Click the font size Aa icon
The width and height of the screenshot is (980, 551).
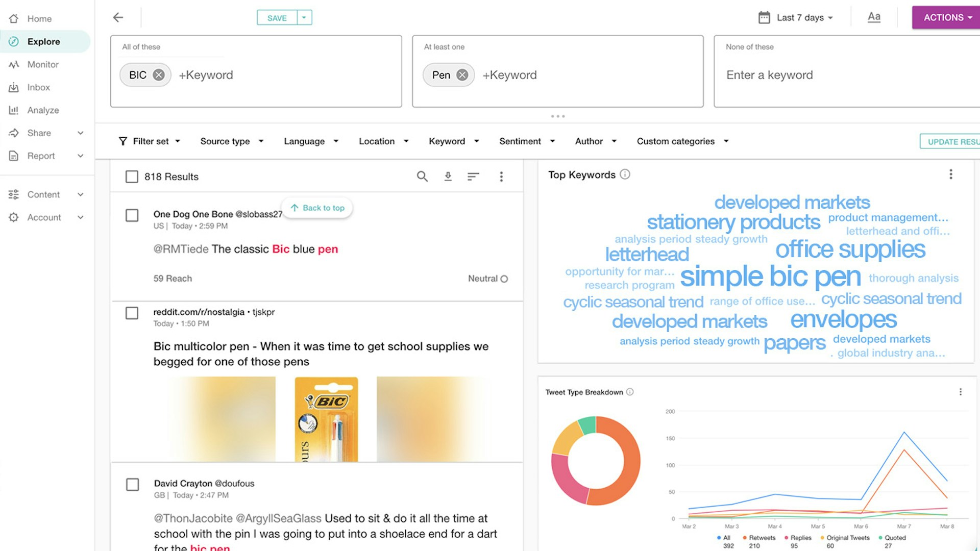(x=874, y=17)
